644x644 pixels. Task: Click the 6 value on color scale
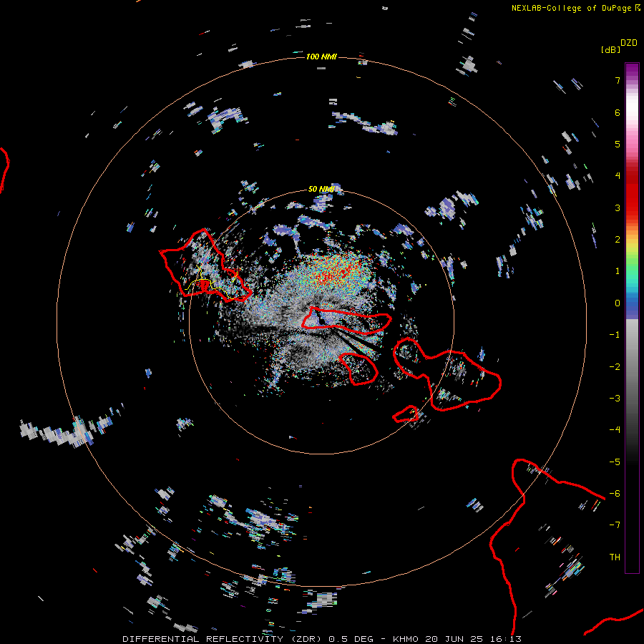618,112
